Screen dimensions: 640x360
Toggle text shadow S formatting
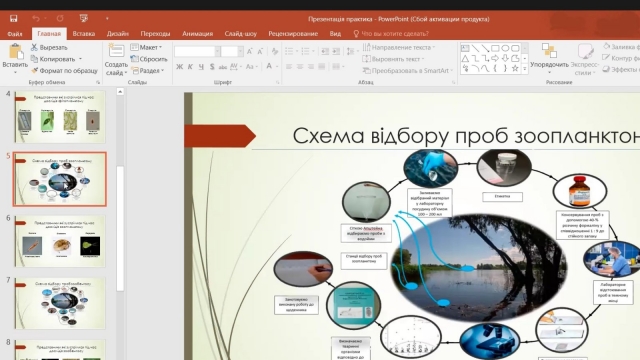(212, 67)
